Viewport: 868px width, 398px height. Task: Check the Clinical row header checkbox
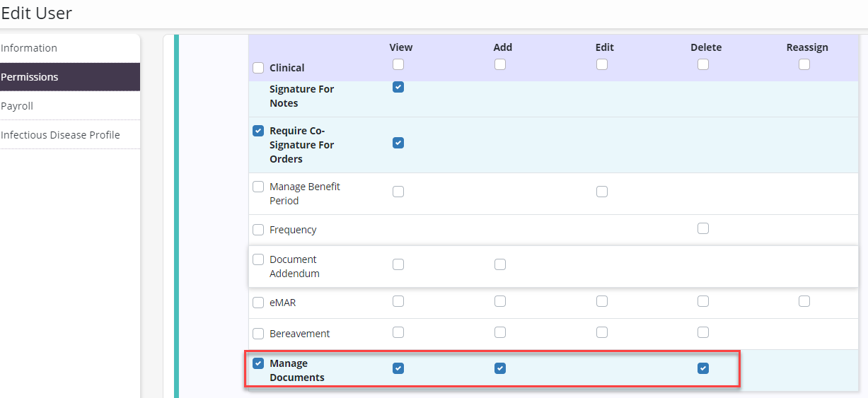click(258, 68)
